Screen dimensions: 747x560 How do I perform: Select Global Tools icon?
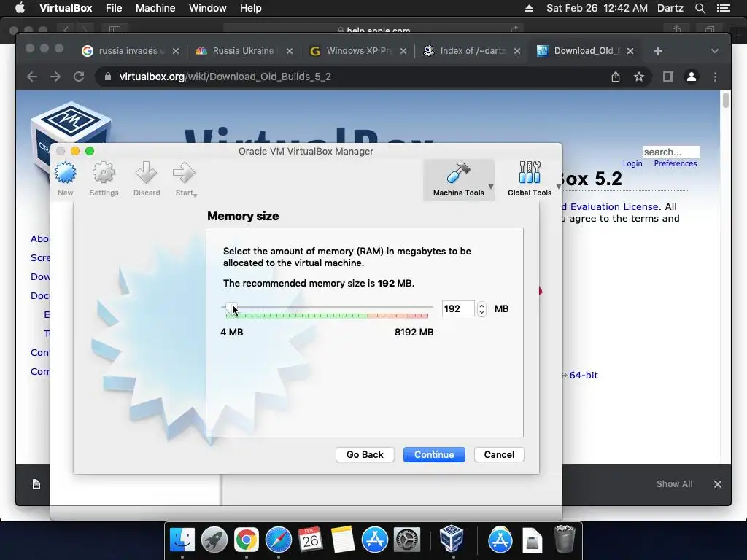530,173
